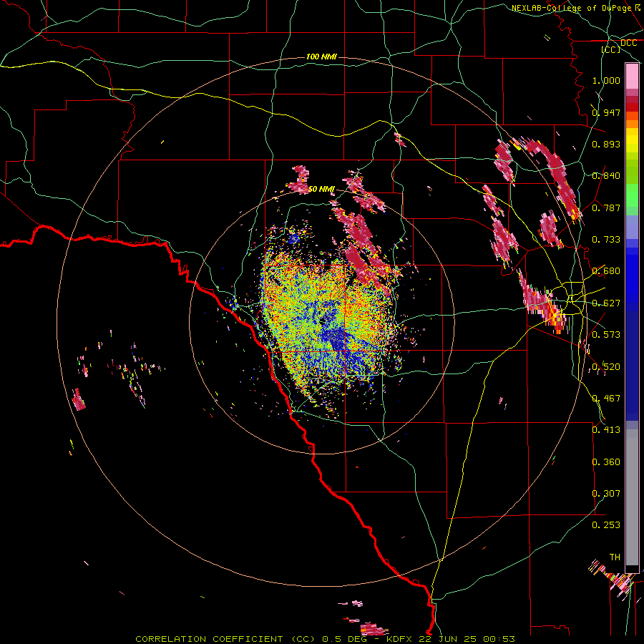Click the 0.840 color scale value
This screenshot has width=644, height=644.
(606, 176)
